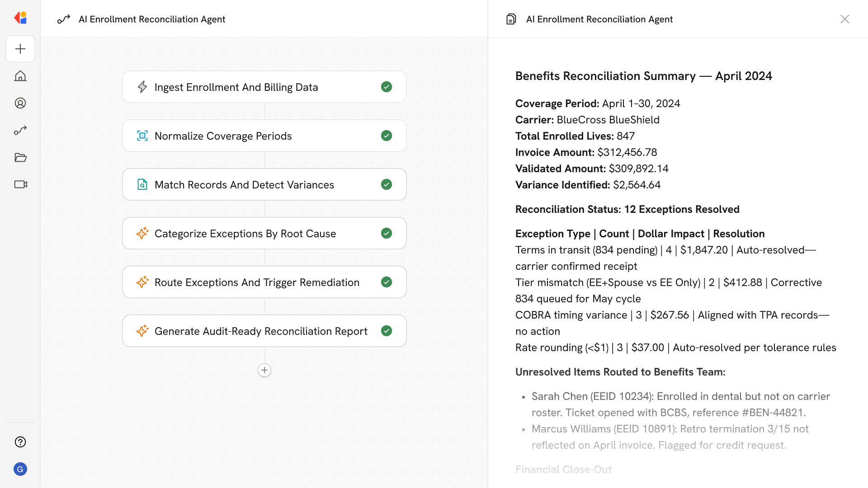Click green checkmark on Generate Audit-Ready Report
This screenshot has width=868, height=488.
[386, 331]
